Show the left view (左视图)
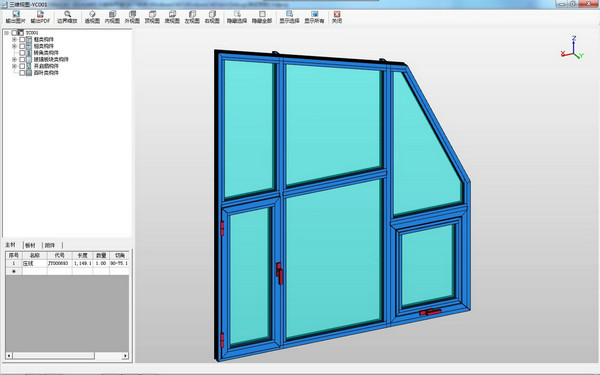Screen dimensions: 600x375 (x=192, y=17)
